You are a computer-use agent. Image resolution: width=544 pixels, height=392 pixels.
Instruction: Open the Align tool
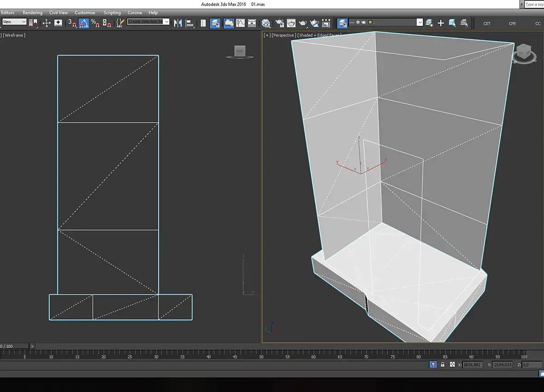pos(189,23)
